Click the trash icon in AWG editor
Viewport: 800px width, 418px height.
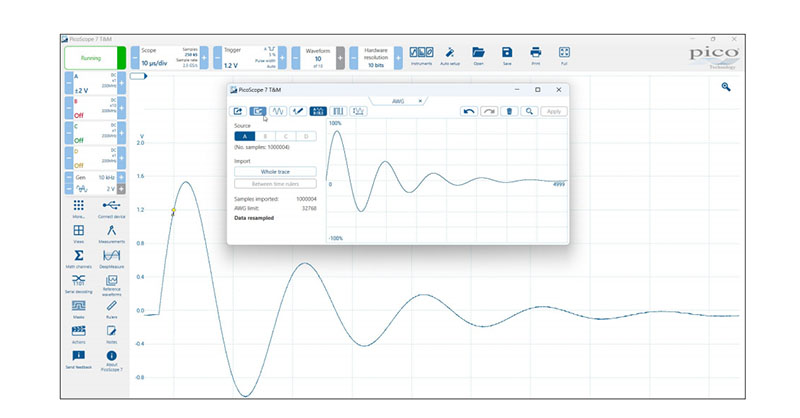[x=509, y=111]
